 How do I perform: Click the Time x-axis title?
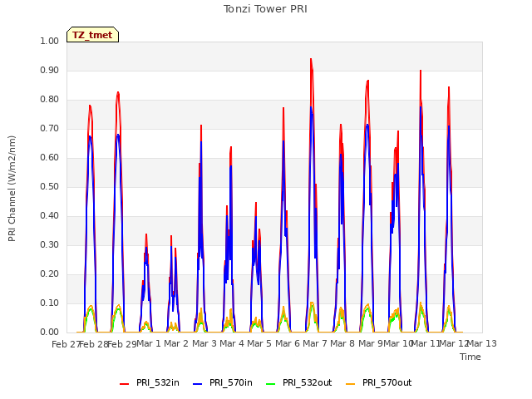tap(470, 357)
